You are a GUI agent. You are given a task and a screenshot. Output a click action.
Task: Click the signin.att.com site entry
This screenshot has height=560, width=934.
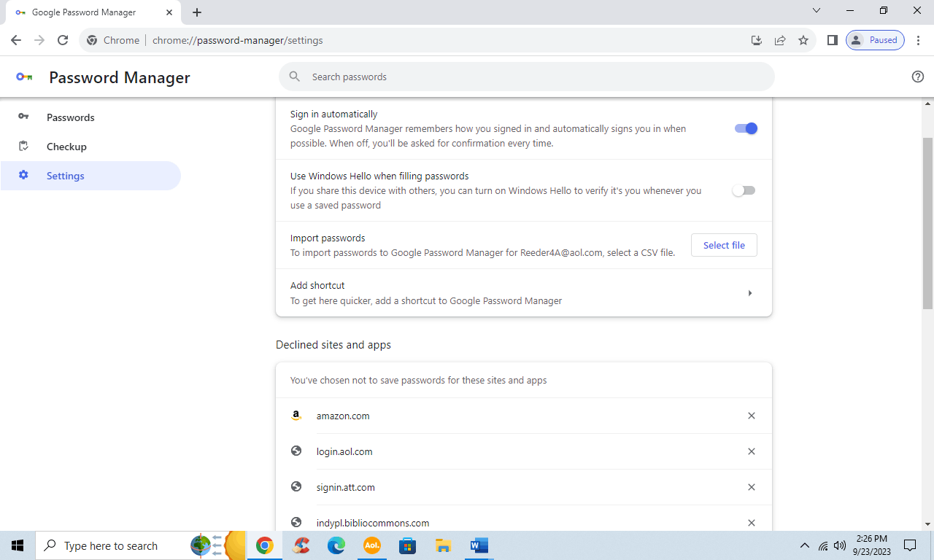click(346, 487)
